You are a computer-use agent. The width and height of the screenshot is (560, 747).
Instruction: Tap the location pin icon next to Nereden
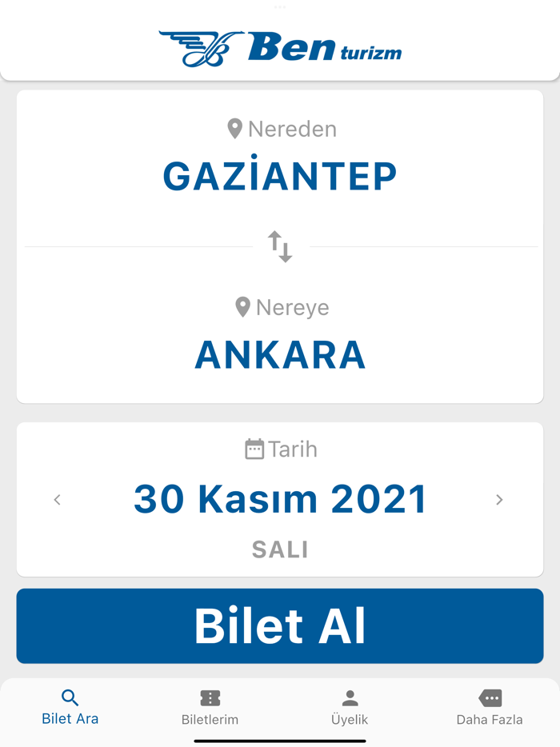pyautogui.click(x=234, y=128)
